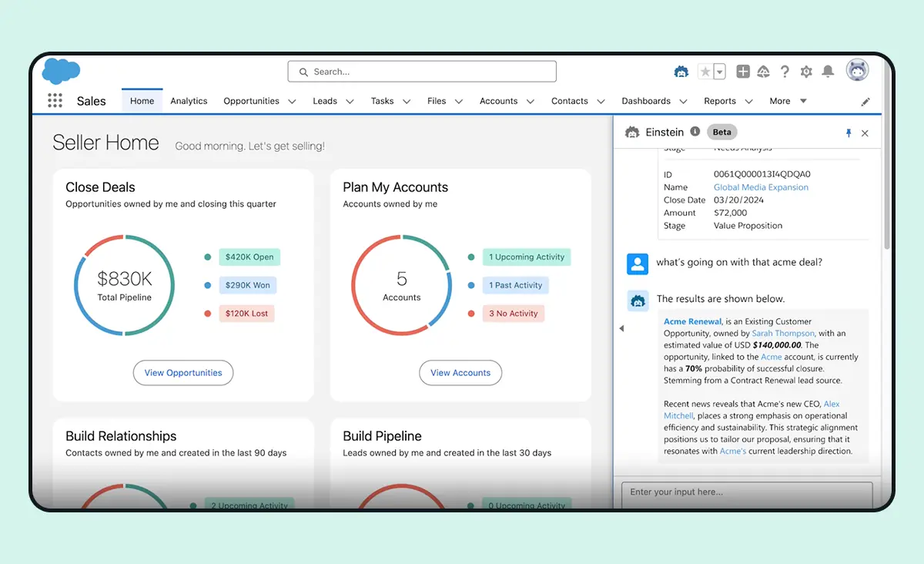The width and height of the screenshot is (924, 564).
Task: Open the App Launcher grid icon
Action: point(55,101)
